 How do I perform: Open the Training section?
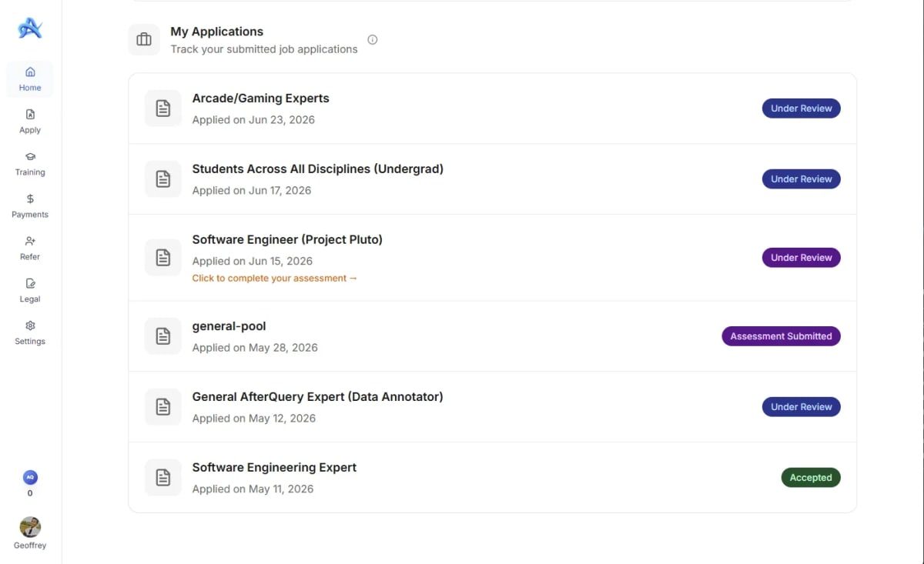pos(30,163)
